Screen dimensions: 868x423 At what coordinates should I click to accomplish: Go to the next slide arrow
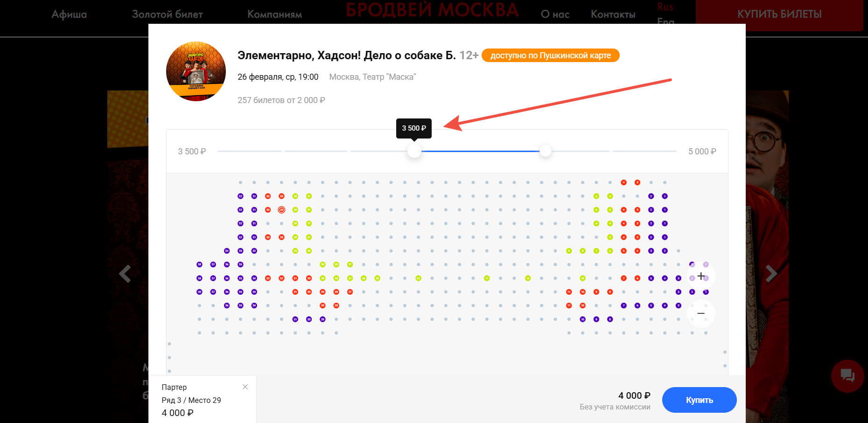pos(771,274)
